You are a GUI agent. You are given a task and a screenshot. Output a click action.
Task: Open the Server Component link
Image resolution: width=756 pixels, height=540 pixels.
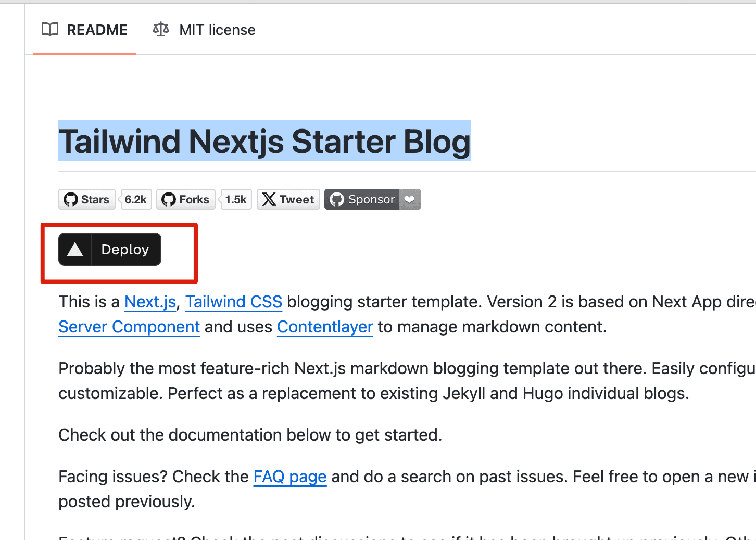coord(129,327)
